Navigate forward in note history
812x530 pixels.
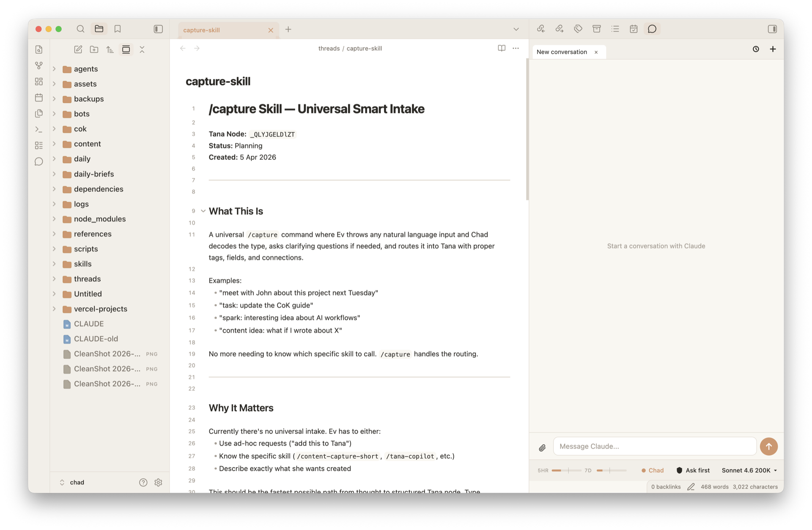pos(197,48)
